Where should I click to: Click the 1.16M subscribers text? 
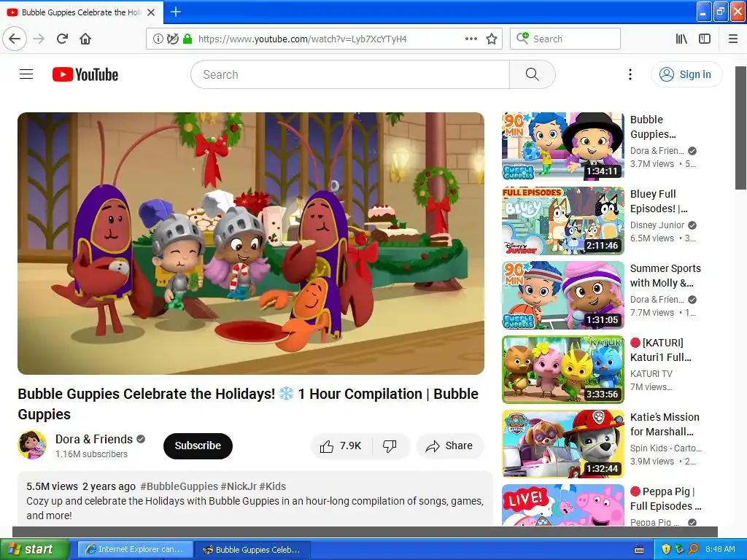91,454
